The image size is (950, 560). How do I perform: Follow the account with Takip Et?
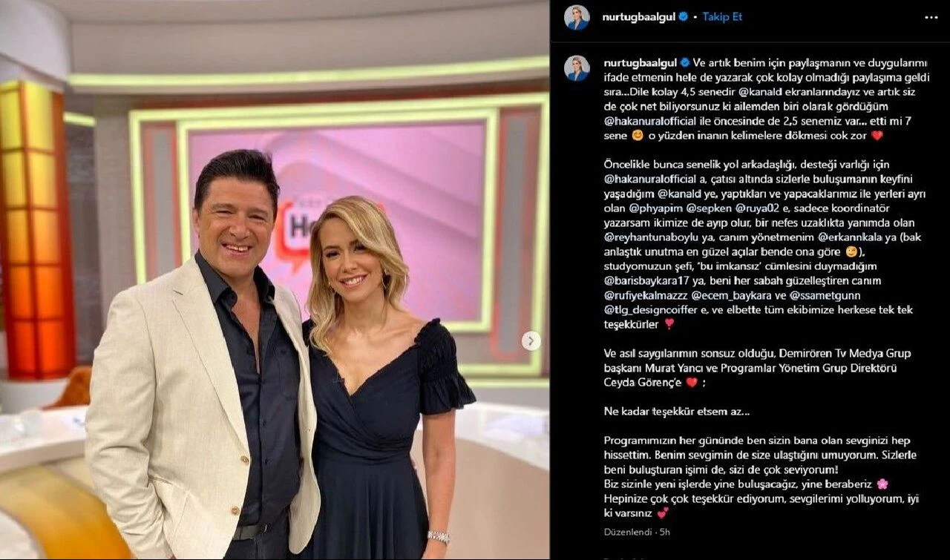pos(722,16)
